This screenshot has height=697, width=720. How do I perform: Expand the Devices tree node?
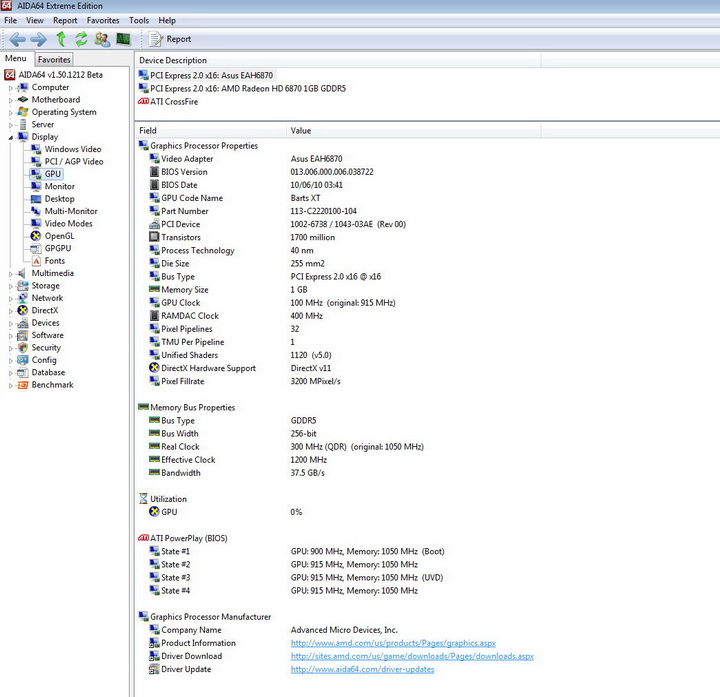tap(11, 323)
